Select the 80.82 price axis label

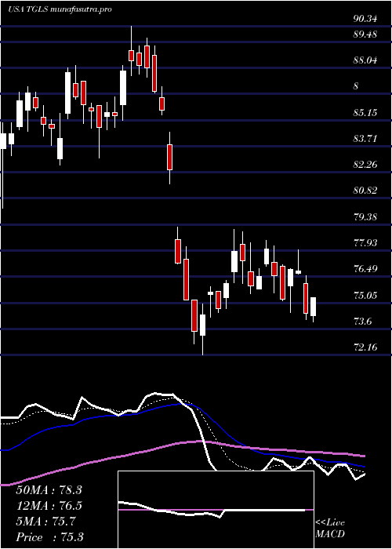click(x=365, y=191)
